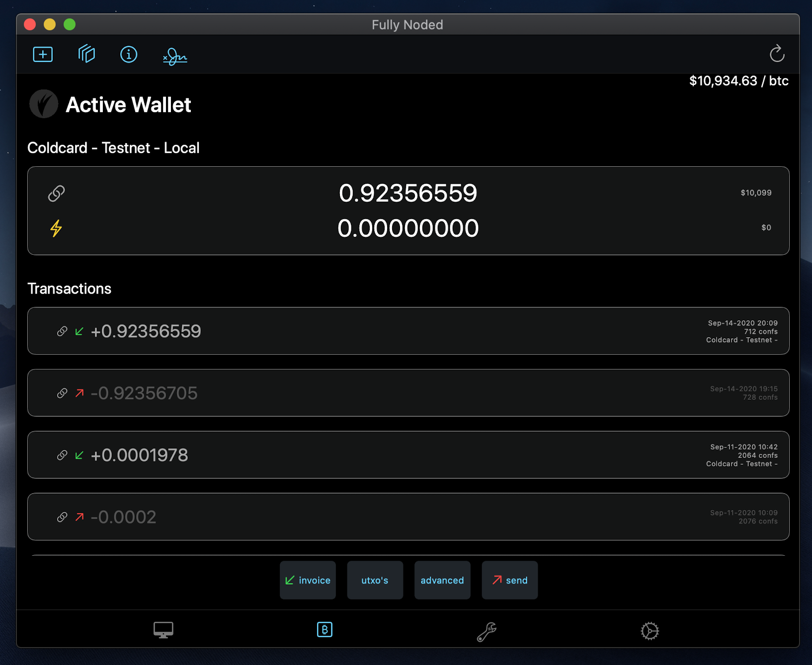Click the 0.92356559 onchain balance
This screenshot has width=812, height=665.
408,193
